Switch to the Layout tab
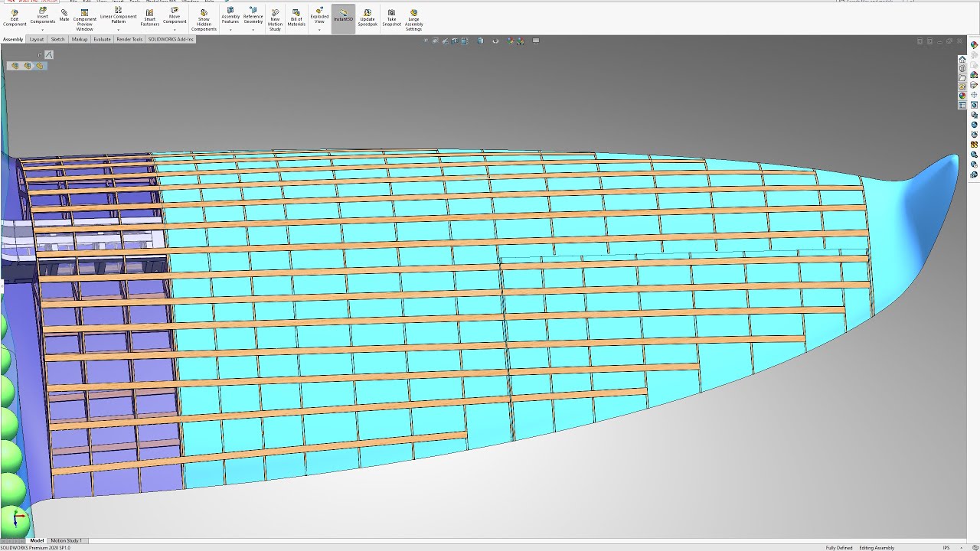Viewport: 980px width, 551px height. (x=37, y=39)
